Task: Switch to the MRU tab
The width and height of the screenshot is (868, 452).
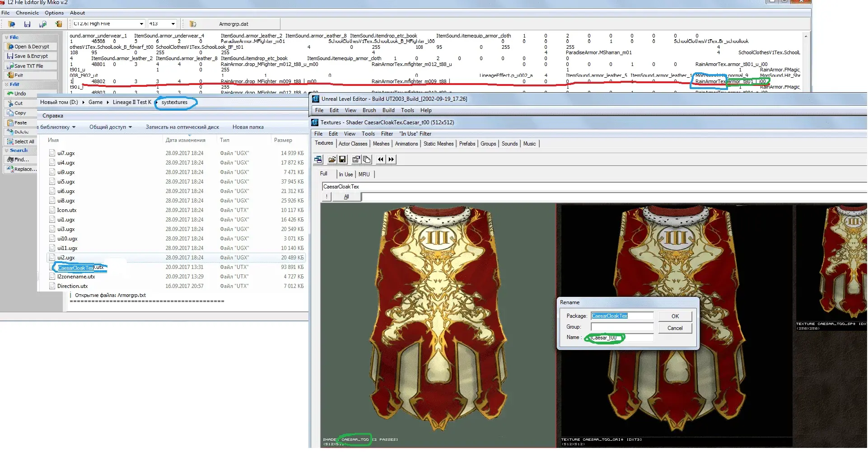Action: pos(364,174)
